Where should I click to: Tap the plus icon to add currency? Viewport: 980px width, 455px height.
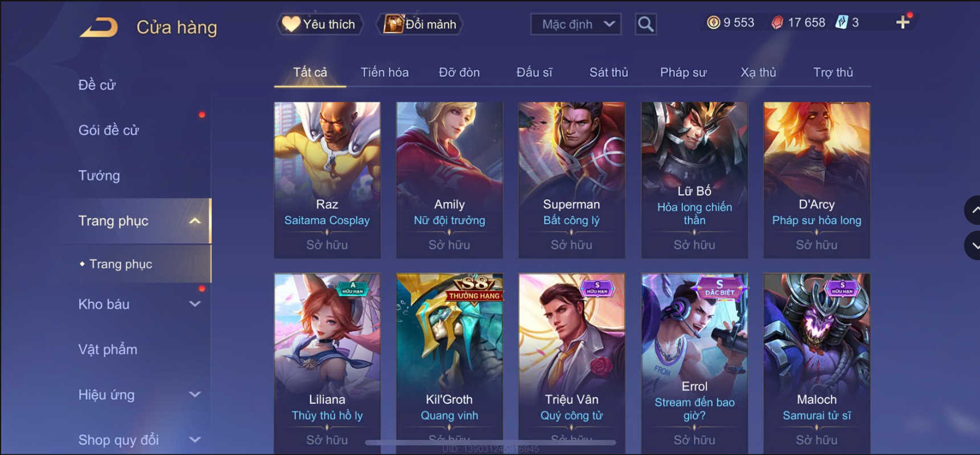[903, 22]
